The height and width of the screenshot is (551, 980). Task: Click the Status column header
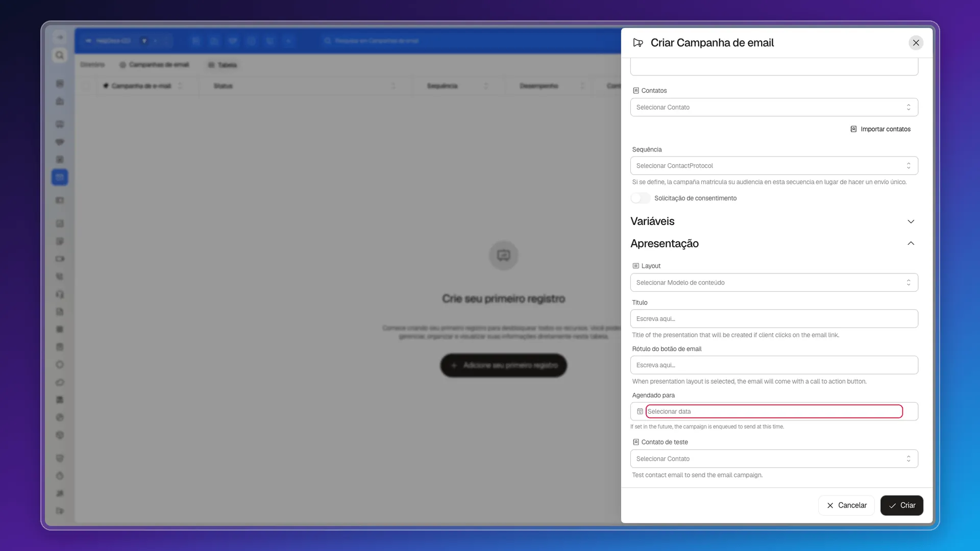point(223,86)
